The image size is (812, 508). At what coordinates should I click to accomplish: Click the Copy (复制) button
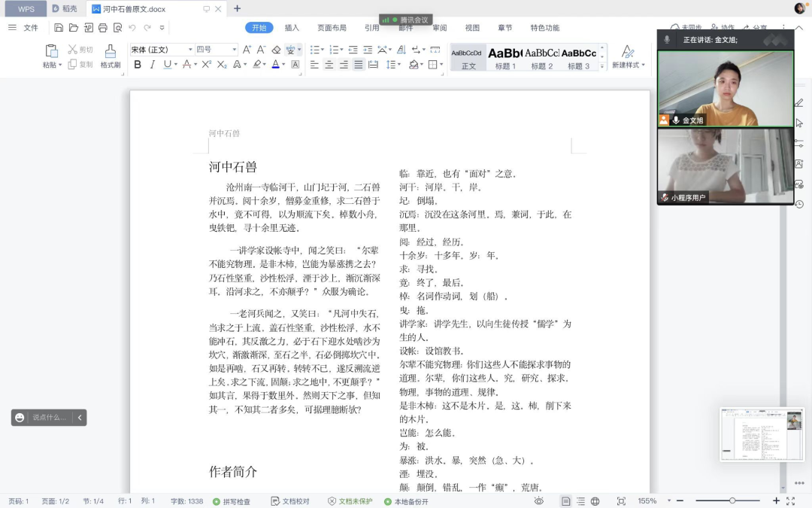tap(80, 64)
